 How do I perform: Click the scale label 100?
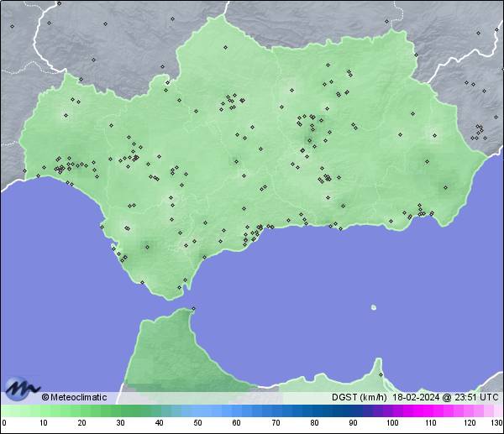[392, 423]
